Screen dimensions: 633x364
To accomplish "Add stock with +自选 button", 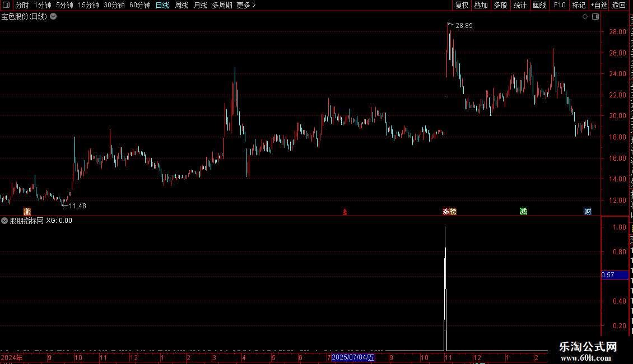I will coord(599,5).
